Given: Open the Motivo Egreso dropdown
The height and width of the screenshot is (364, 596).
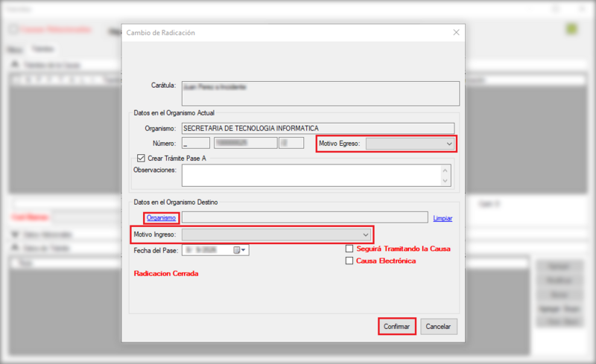Looking at the screenshot, I should tap(410, 144).
